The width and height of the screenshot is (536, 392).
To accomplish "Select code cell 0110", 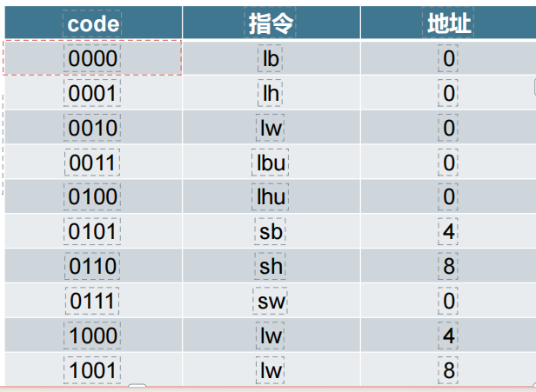I will [x=92, y=266].
